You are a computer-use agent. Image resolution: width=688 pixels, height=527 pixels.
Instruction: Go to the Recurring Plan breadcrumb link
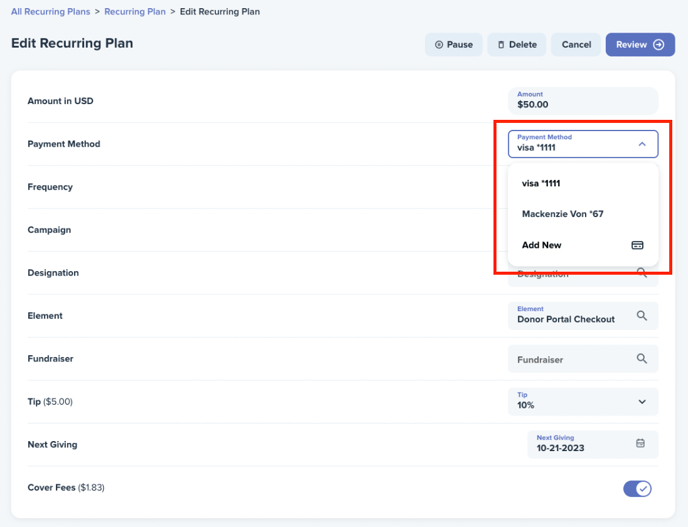(x=135, y=12)
